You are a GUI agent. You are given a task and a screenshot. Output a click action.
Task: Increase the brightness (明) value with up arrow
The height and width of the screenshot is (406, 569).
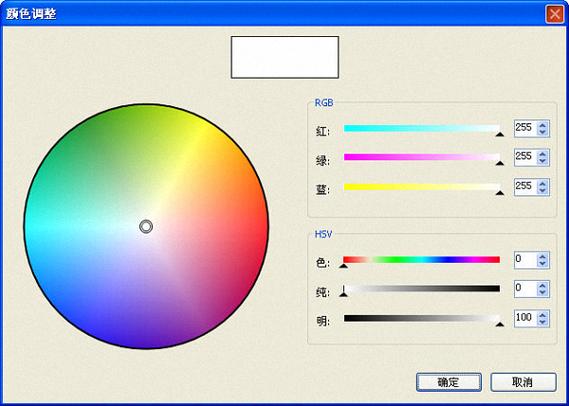(543, 315)
